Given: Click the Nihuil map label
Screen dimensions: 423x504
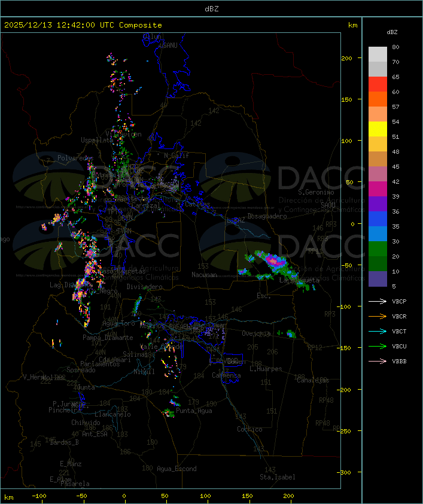Looking at the screenshot, I should click(x=144, y=372).
